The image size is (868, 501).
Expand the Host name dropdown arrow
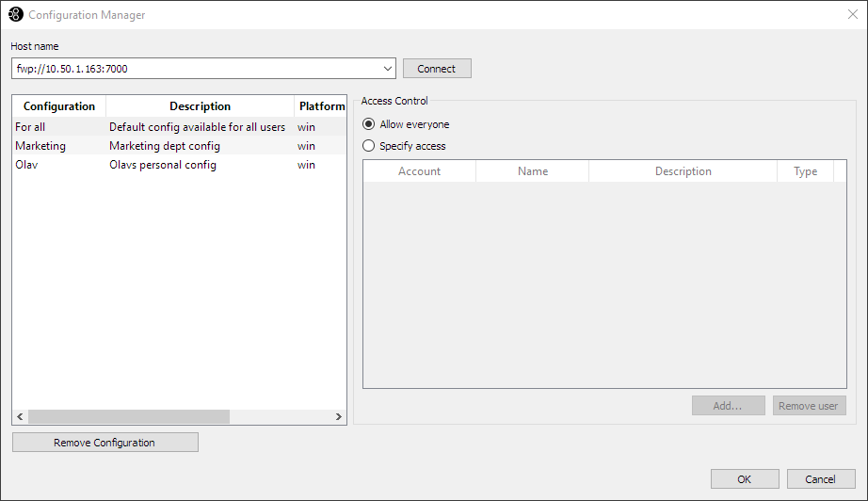(x=388, y=69)
